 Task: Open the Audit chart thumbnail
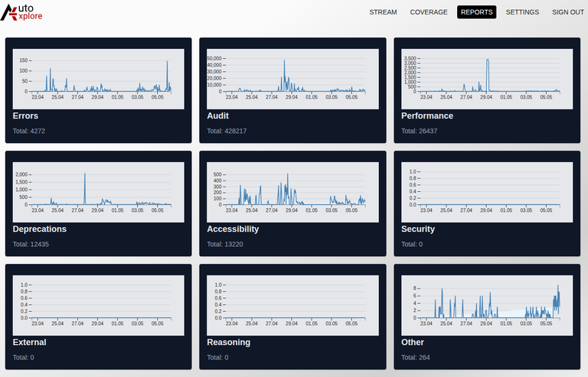pyautogui.click(x=292, y=78)
